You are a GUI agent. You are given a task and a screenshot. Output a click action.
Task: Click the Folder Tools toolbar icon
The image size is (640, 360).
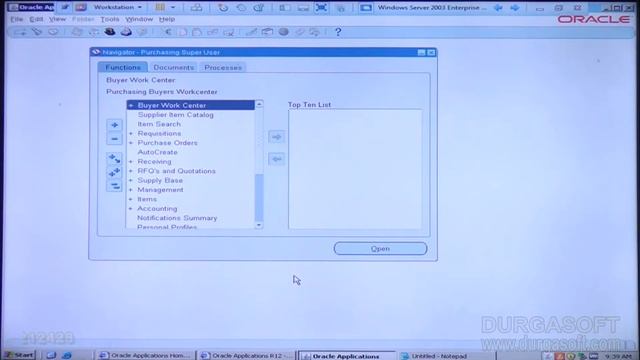click(315, 32)
